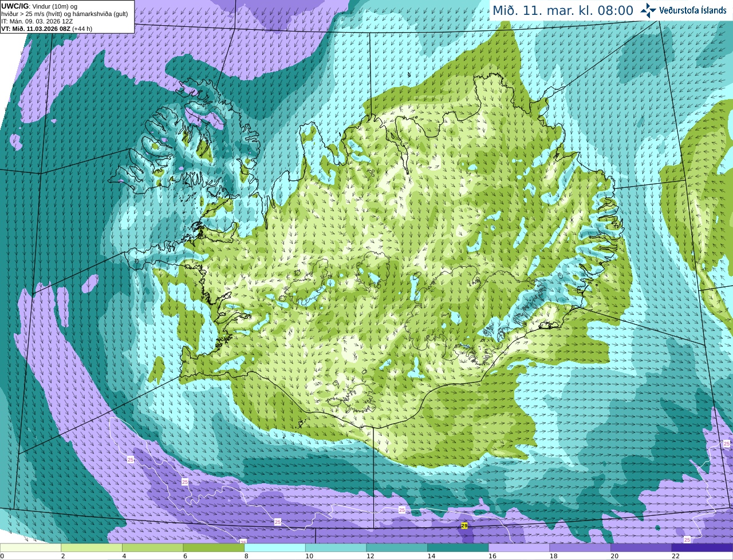
Task: Click the date header Mið. 11. mar. kl. 08:00
Action: 563,10
